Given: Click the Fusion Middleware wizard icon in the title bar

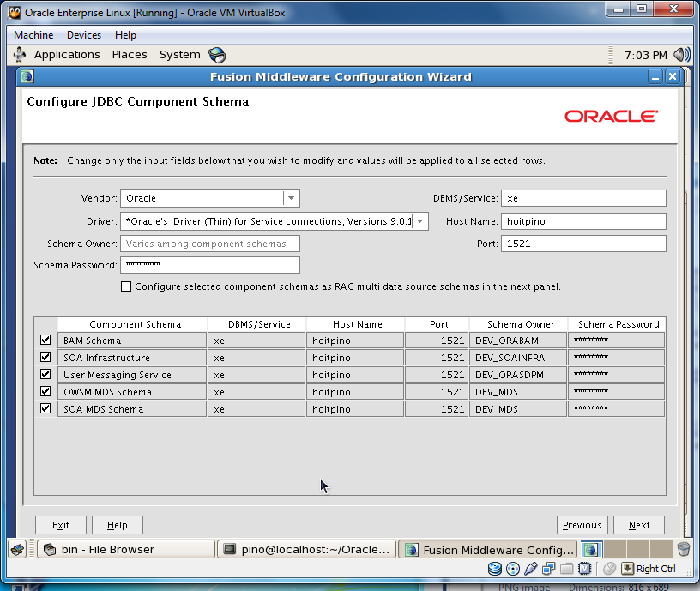Looking at the screenshot, I should click(x=27, y=76).
